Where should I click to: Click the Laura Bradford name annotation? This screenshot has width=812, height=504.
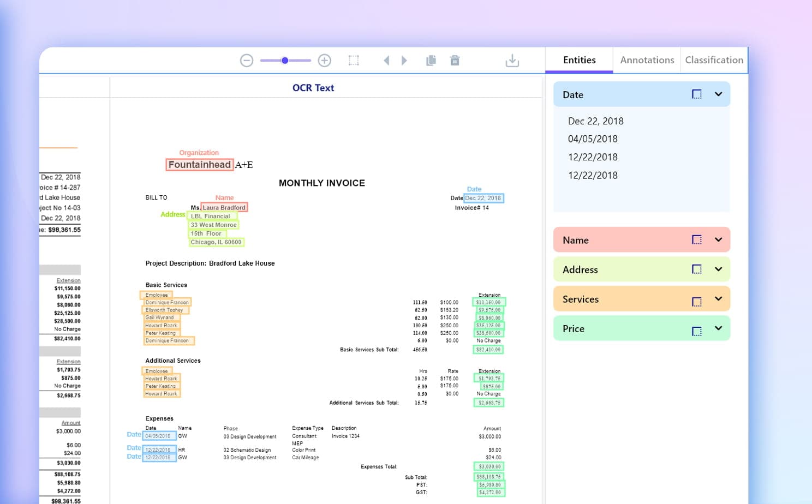tap(224, 207)
